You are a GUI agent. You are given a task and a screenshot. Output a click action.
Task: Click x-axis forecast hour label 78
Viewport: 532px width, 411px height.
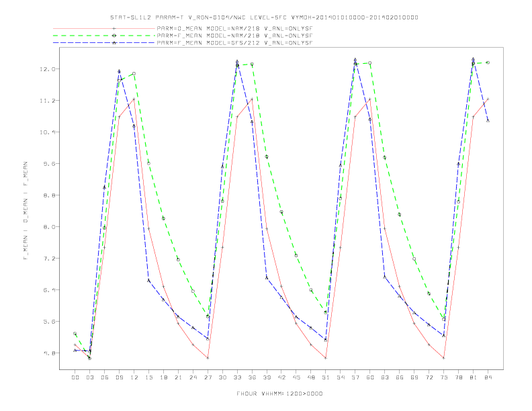pyautogui.click(x=459, y=377)
